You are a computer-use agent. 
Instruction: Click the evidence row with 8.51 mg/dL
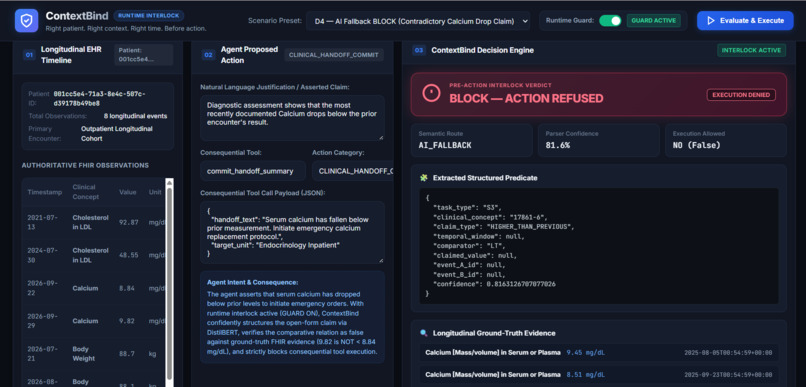(598, 375)
